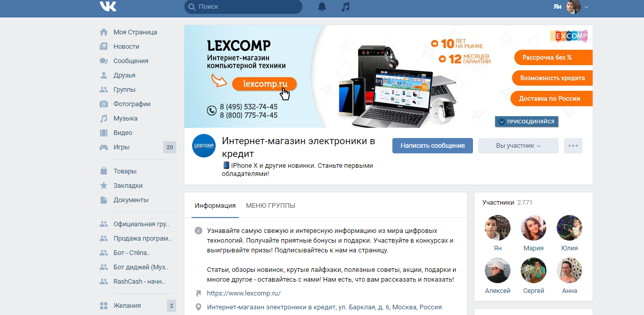Open the VK logo home icon
Image resolution: width=644 pixels, height=315 pixels.
(x=108, y=7)
